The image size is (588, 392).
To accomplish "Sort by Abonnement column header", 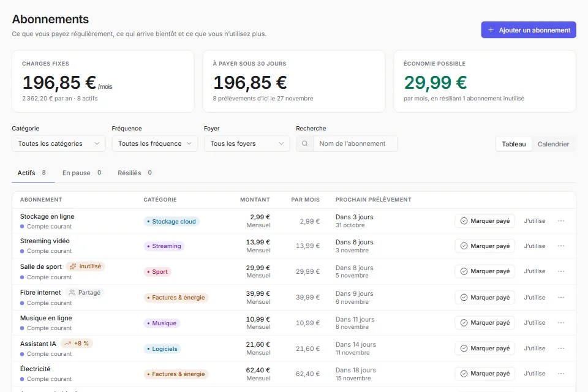I will (x=41, y=200).
